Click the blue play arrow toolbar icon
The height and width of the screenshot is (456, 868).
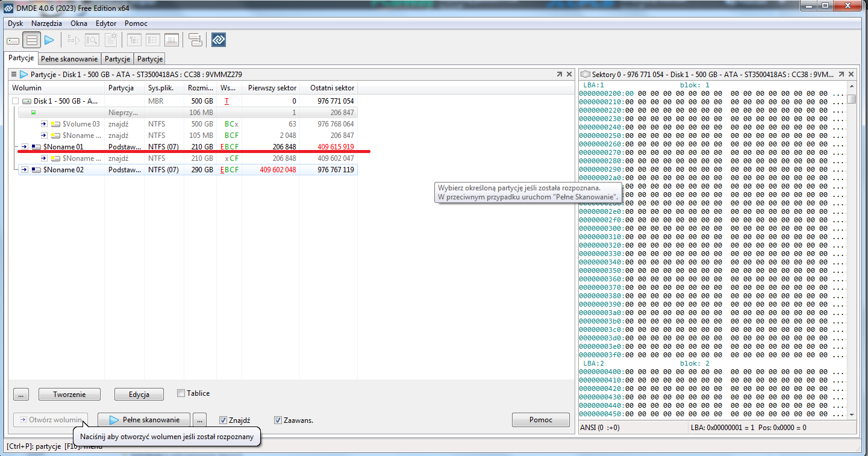49,40
